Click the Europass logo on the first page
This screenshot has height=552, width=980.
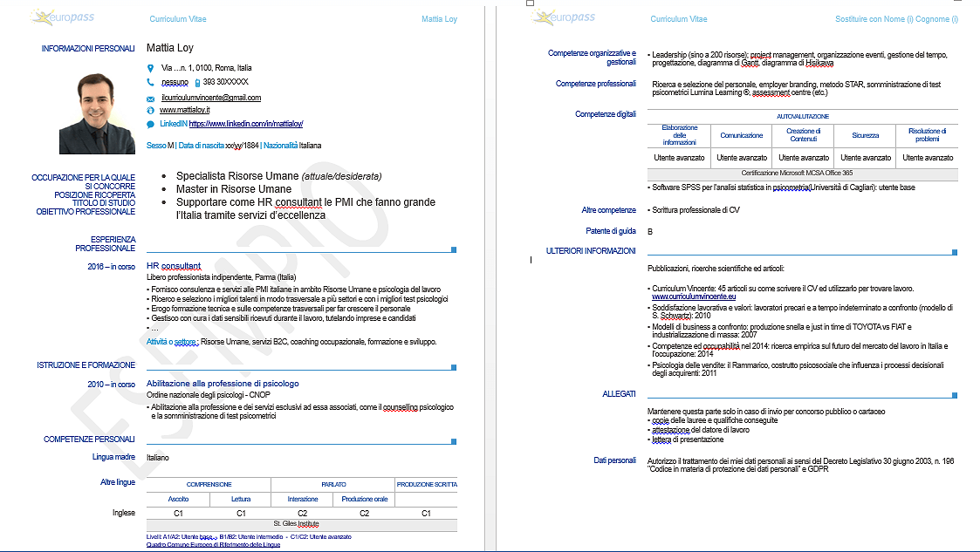(x=62, y=17)
